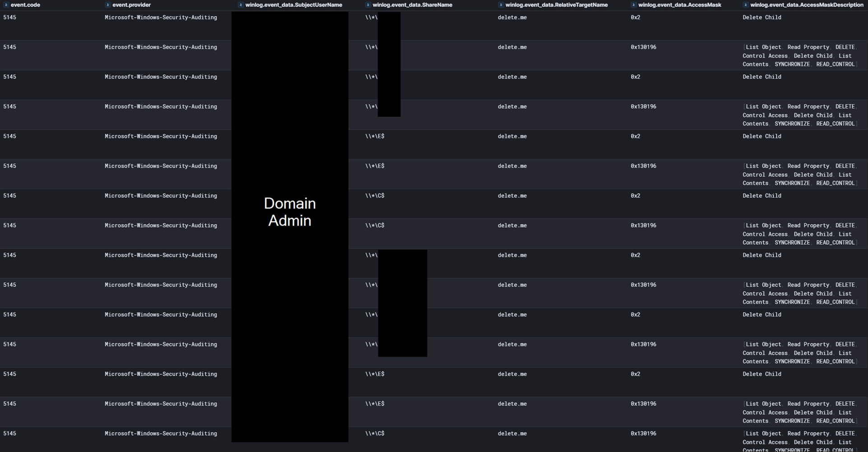Viewport: 868px width, 452px height.
Task: Click the keyword icon beside ShareName column
Action: point(368,5)
